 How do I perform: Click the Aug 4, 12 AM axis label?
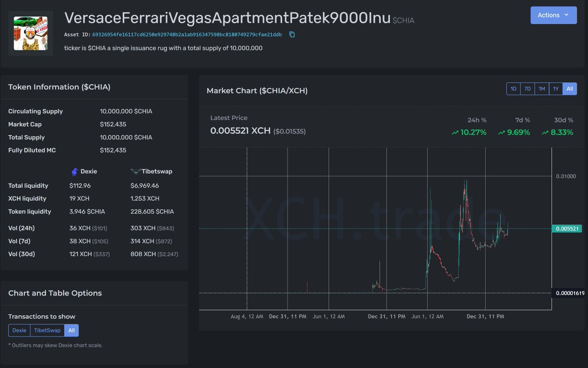tap(247, 317)
